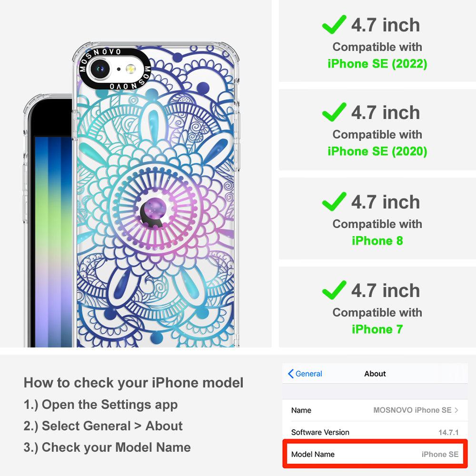Click the camera lens on the phone case
The width and height of the screenshot is (476, 476).
pyautogui.click(x=99, y=69)
